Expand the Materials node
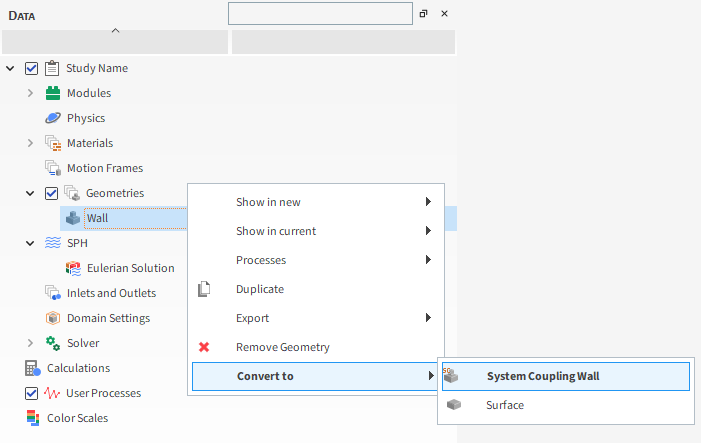The height and width of the screenshot is (443, 701). [30, 143]
